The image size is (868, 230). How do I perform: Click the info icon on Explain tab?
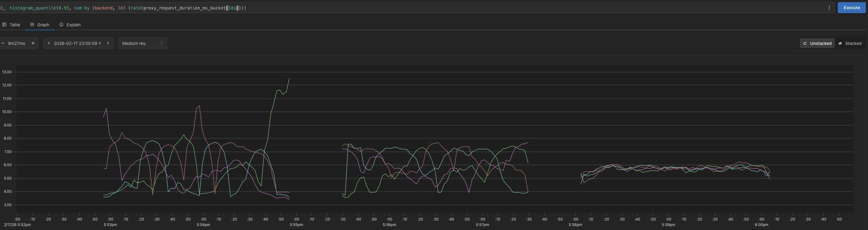click(61, 25)
